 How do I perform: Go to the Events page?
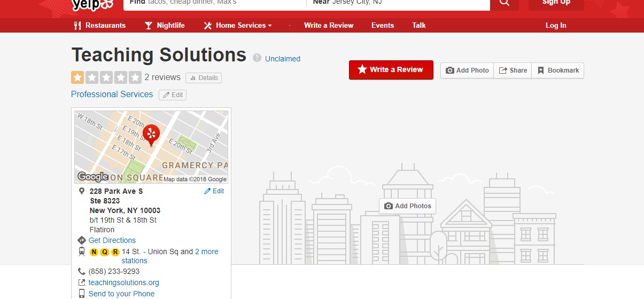coord(383,25)
